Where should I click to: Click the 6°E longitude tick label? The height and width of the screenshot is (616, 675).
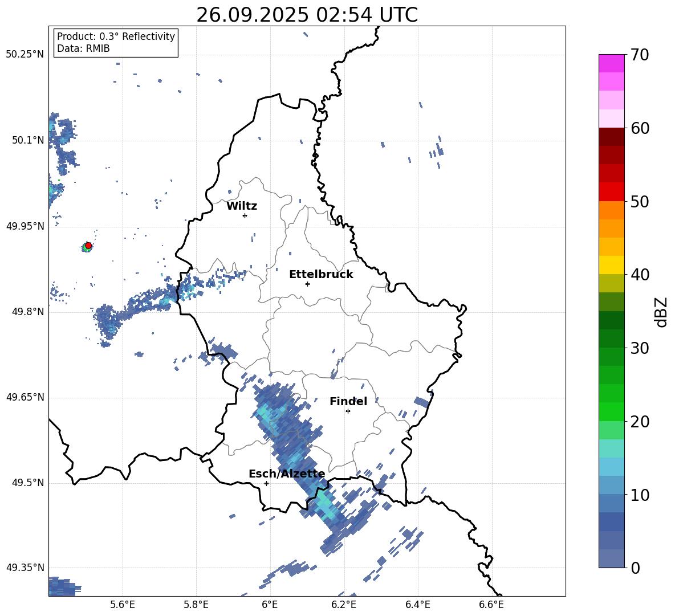[x=270, y=605]
